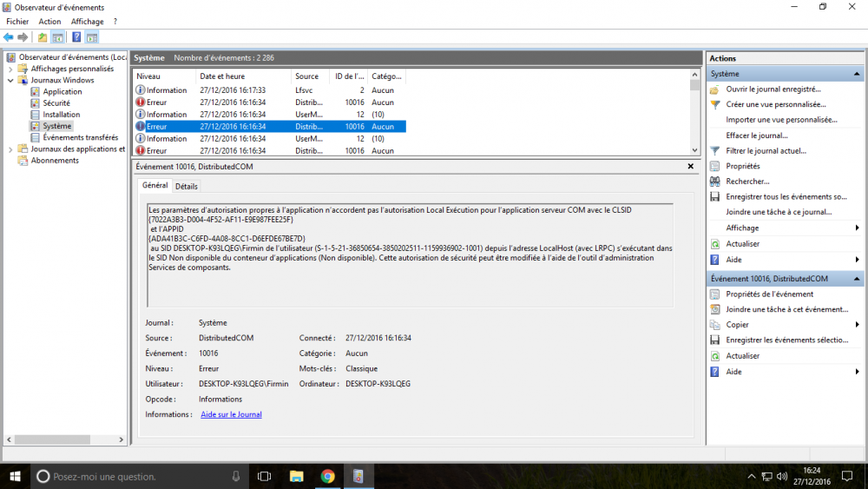This screenshot has height=489, width=868.
Task: Open the Fichier menu
Action: pos(17,21)
